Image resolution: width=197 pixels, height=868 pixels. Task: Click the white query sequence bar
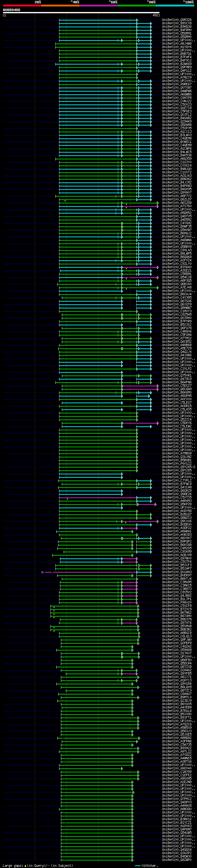pyautogui.click(x=81, y=12)
